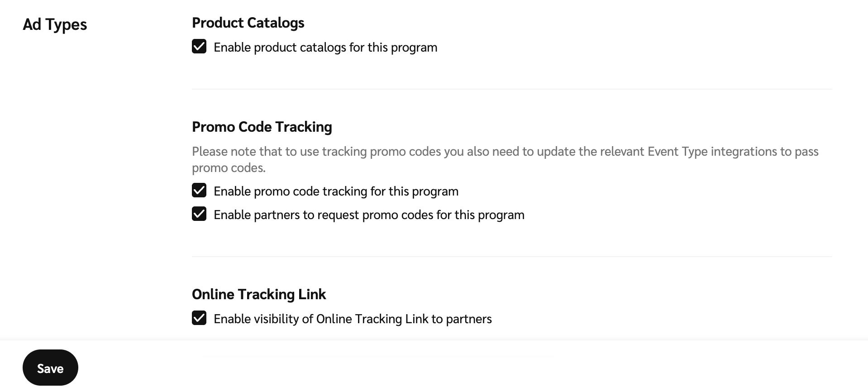The width and height of the screenshot is (868, 392).
Task: Click the "Enable promo code tracking for this program" label
Action: click(336, 191)
